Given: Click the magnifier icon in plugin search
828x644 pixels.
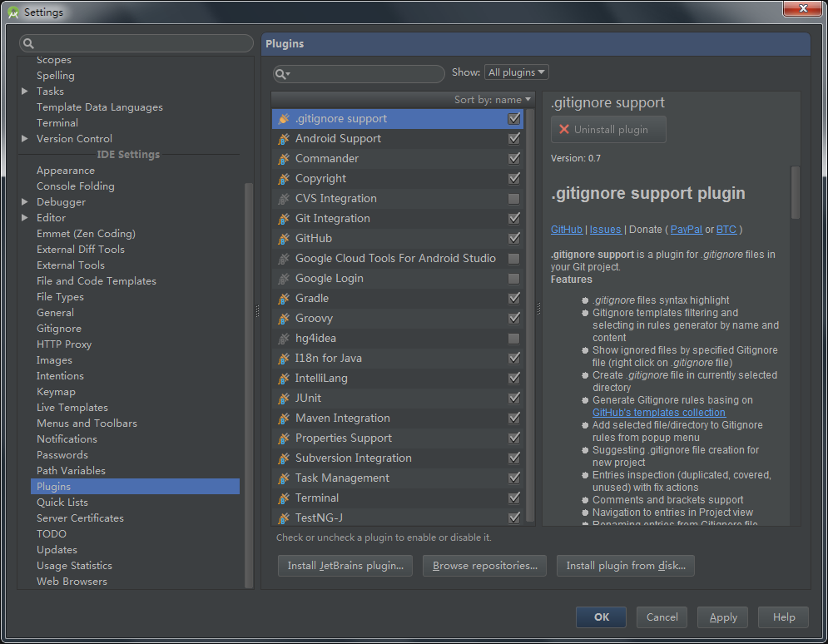Looking at the screenshot, I should tap(282, 74).
